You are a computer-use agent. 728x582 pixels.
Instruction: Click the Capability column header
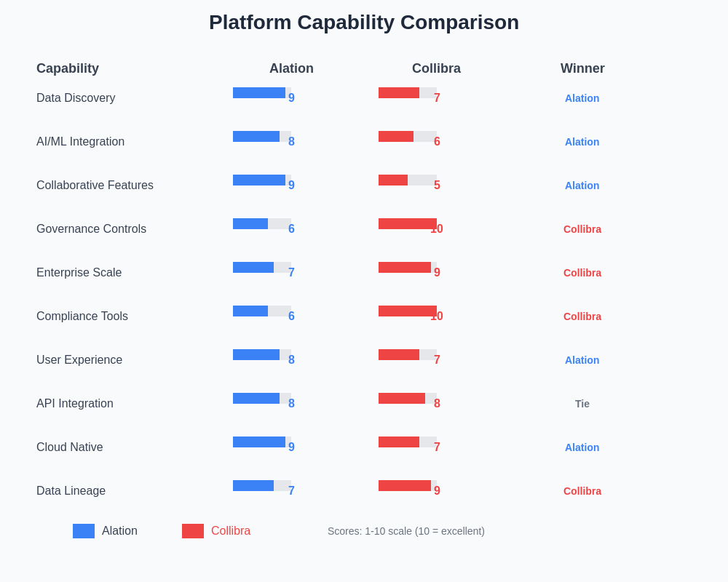[68, 68]
